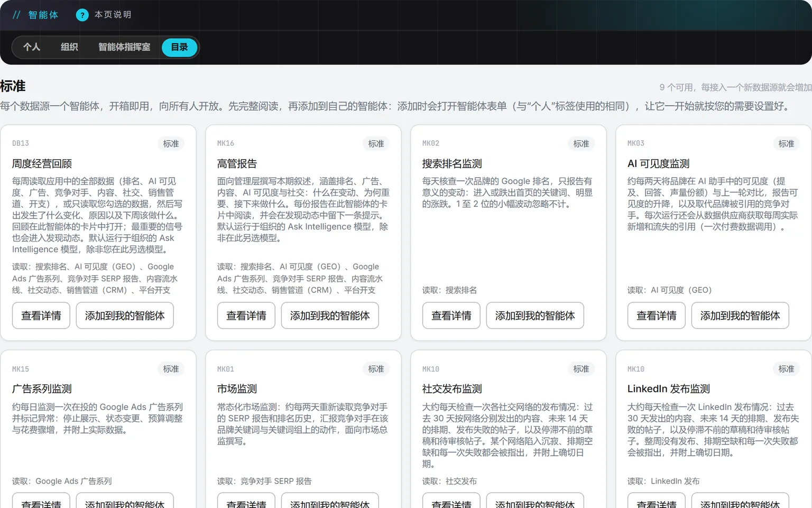This screenshot has width=812, height=508.
Task: Add 周度经营回顾 to my agents
Action: pos(125,316)
